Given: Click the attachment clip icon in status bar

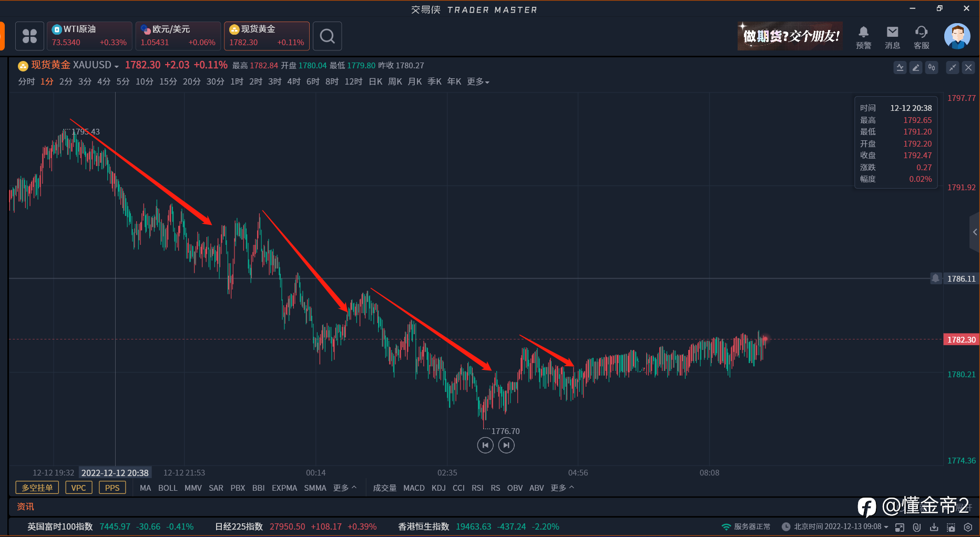Looking at the screenshot, I should pyautogui.click(x=916, y=527).
